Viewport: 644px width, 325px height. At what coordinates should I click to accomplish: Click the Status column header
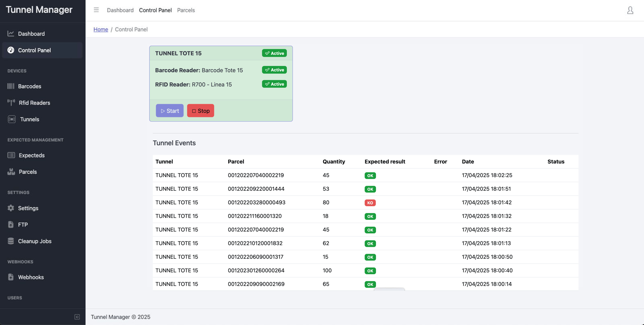coord(556,162)
